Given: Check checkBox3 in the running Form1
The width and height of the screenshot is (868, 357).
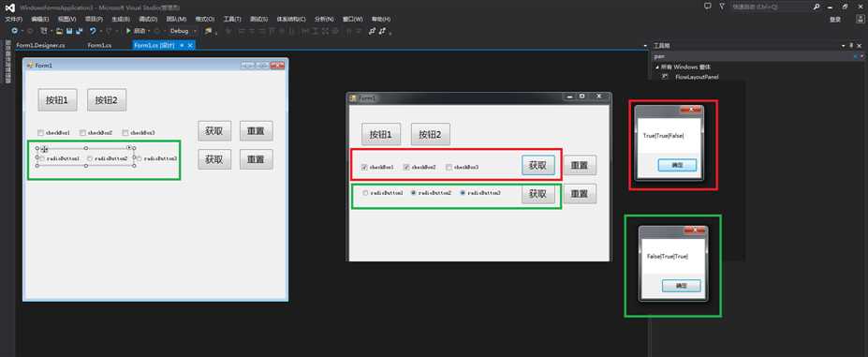Looking at the screenshot, I should click(x=449, y=167).
